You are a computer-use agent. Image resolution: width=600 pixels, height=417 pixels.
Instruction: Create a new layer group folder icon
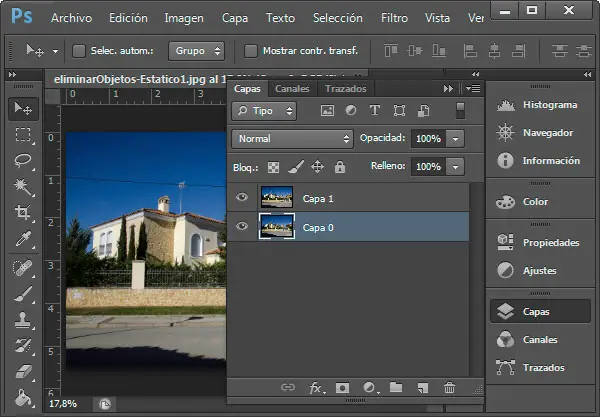point(395,388)
